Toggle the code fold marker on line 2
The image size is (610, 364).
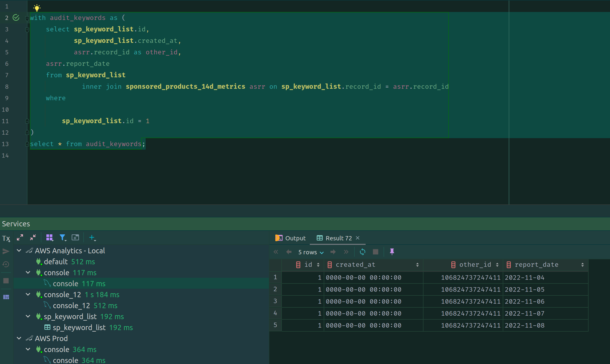click(27, 18)
